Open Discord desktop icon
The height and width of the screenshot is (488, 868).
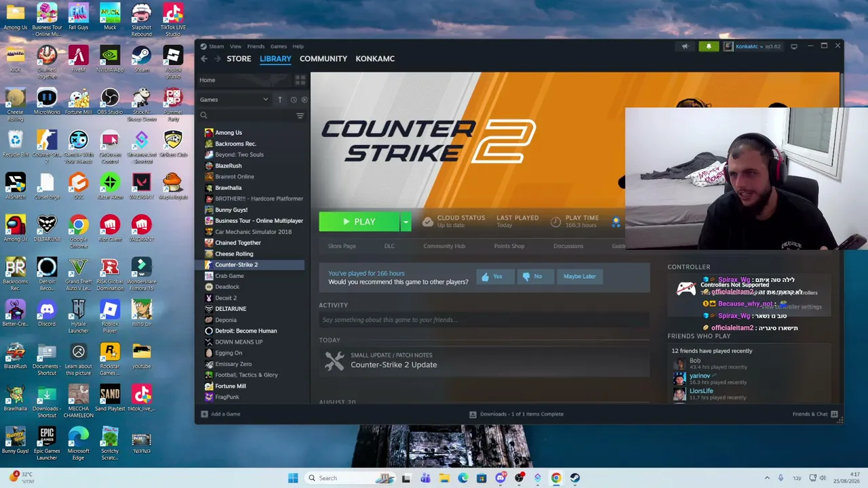click(x=47, y=313)
